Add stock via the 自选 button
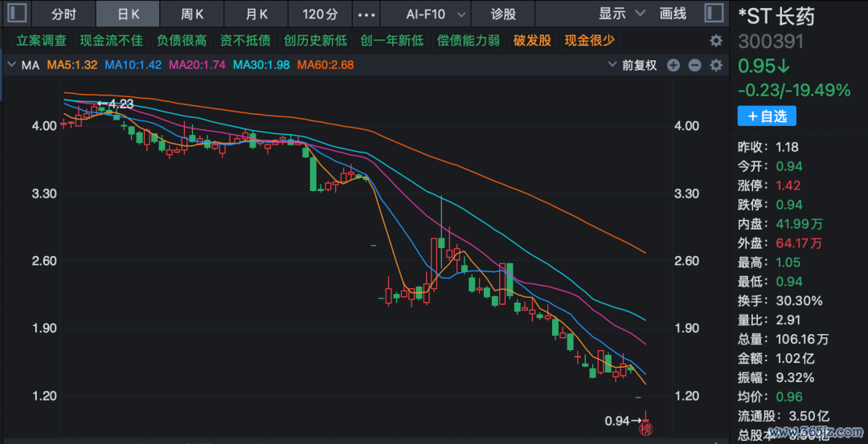This screenshot has height=444, width=868. tap(767, 116)
